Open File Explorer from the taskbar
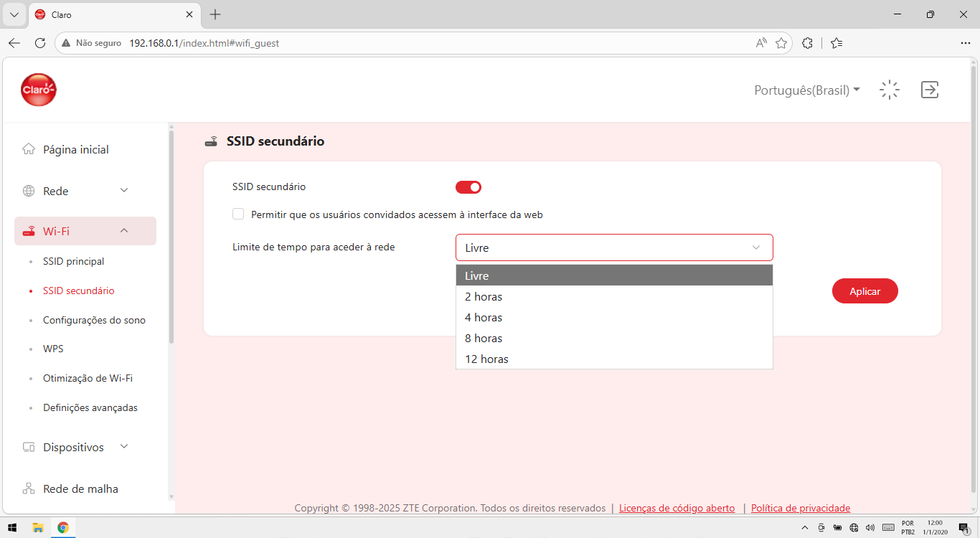 [x=39, y=528]
